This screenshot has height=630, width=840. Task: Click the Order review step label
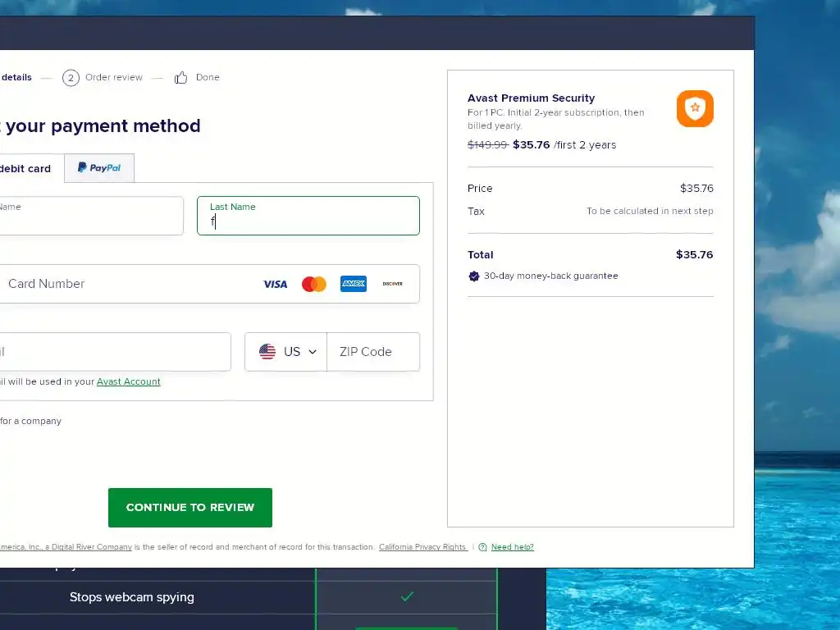(x=114, y=77)
